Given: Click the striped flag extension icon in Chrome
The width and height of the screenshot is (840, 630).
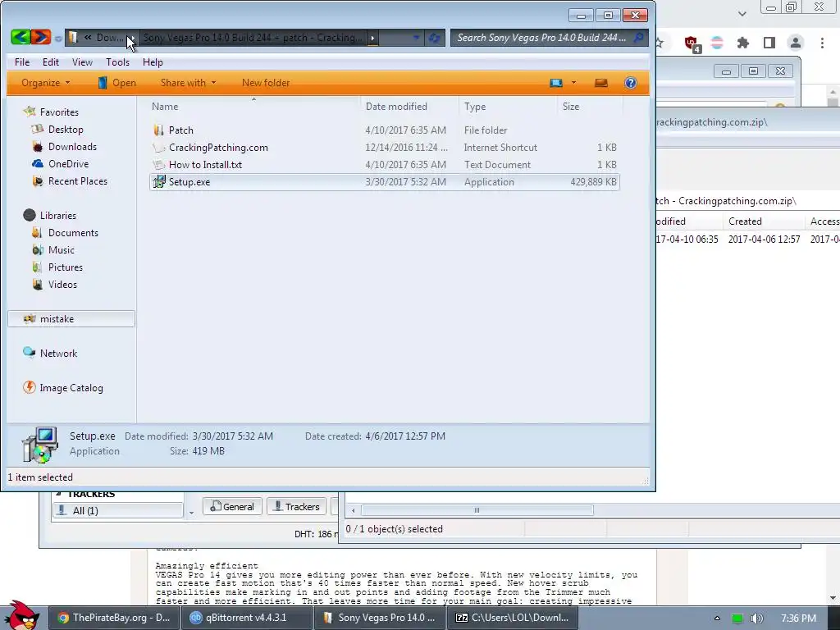Looking at the screenshot, I should click(x=717, y=43).
